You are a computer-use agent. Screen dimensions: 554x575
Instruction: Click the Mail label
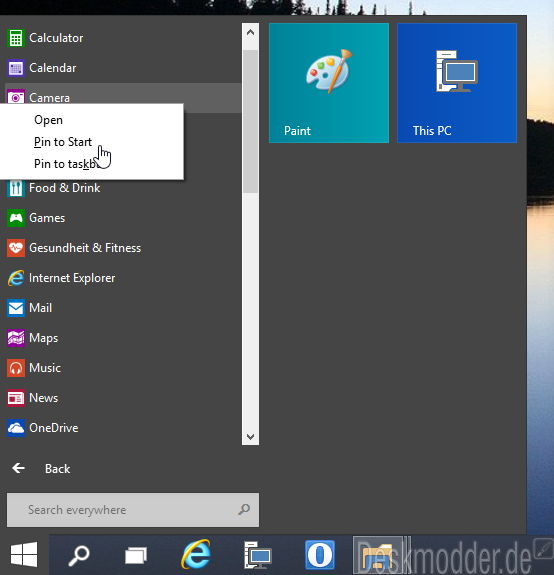click(x=40, y=308)
